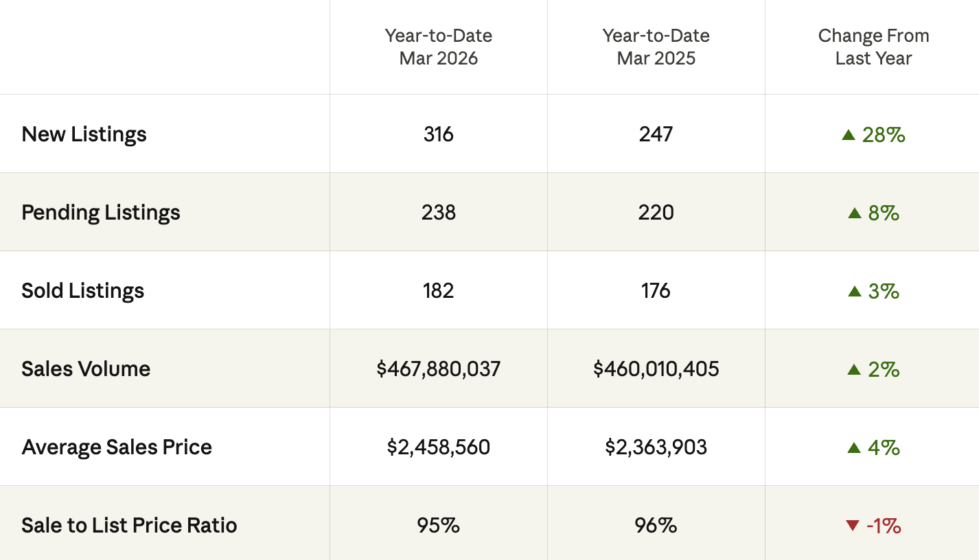The width and height of the screenshot is (979, 560).
Task: Click the green up arrow beside 2%
Action: (854, 370)
